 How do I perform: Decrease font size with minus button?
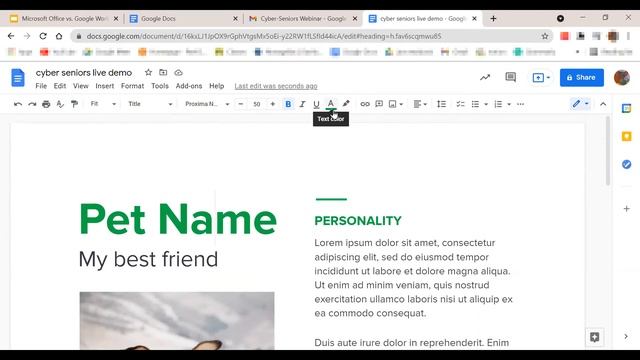click(x=241, y=104)
